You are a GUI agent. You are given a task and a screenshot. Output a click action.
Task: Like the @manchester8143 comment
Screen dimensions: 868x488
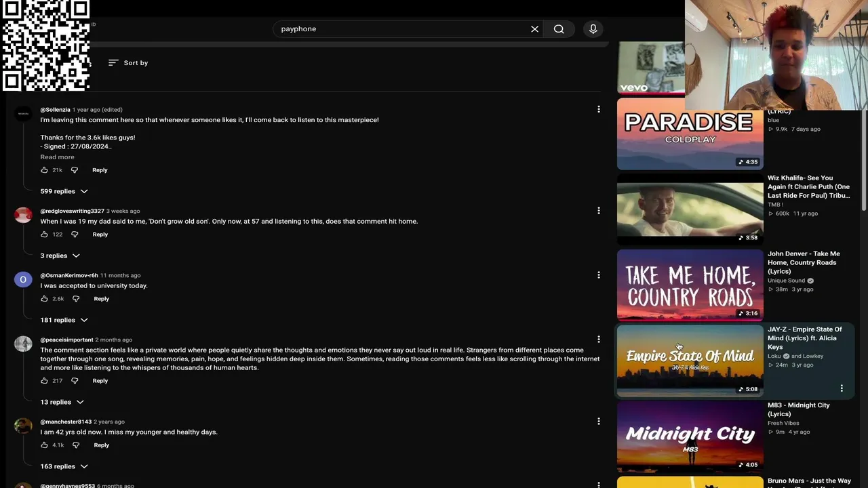pos(44,445)
